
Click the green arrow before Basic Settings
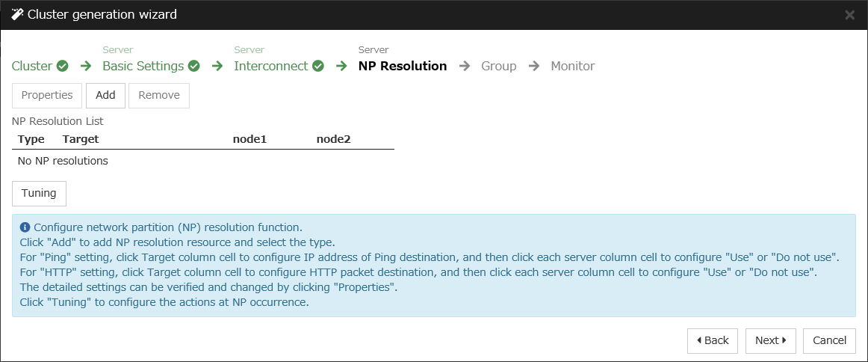coord(86,66)
